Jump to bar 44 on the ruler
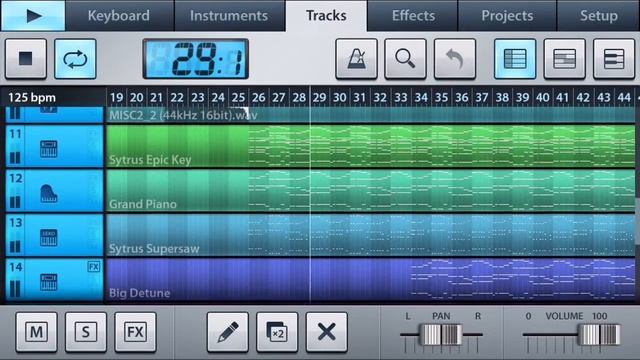640x360 pixels. click(x=624, y=98)
